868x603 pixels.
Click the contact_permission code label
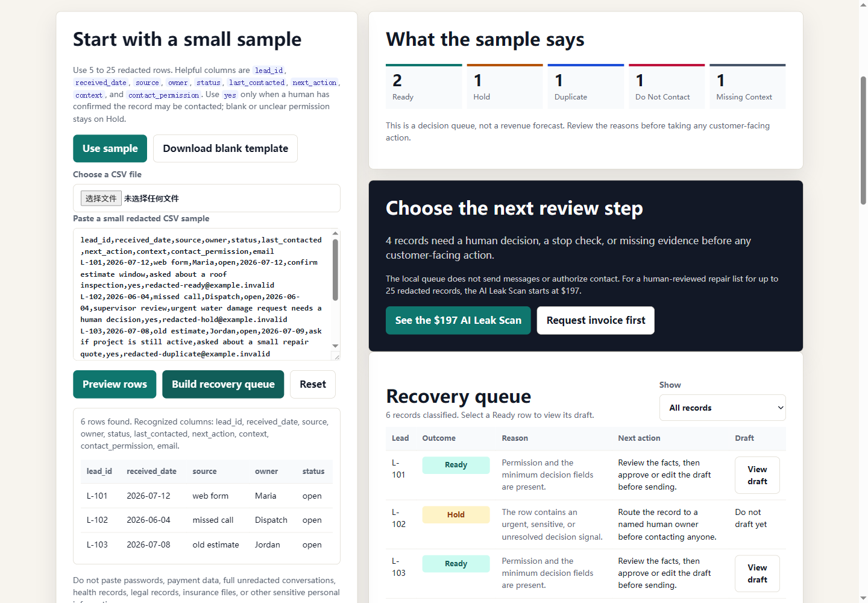[163, 95]
